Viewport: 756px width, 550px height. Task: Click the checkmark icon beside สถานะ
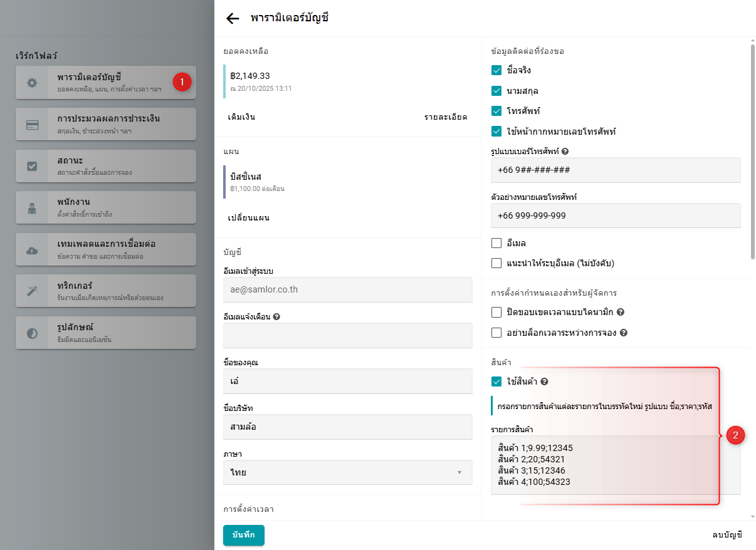click(32, 166)
